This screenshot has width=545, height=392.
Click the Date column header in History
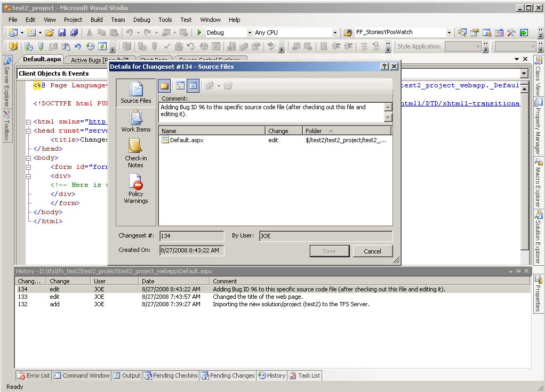pos(174,281)
